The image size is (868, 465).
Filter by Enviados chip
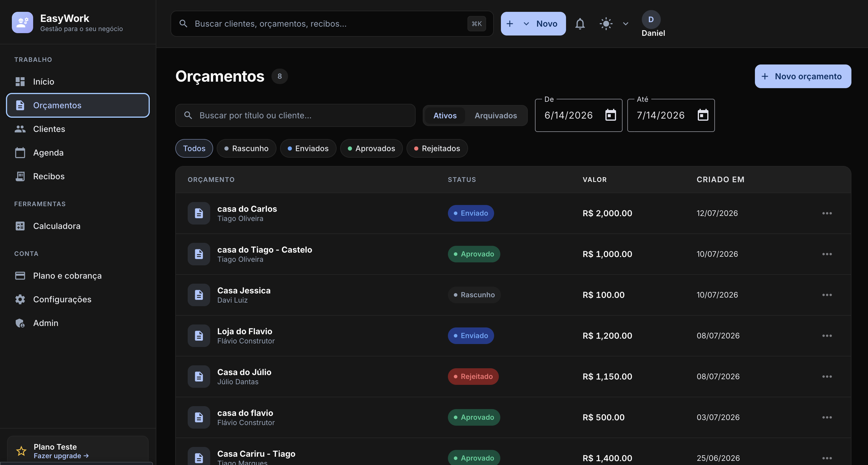(308, 148)
